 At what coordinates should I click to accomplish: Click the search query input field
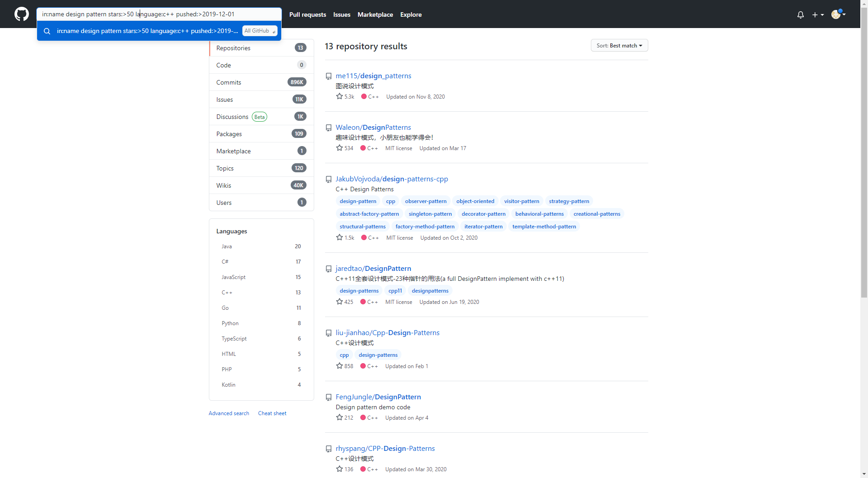click(x=159, y=14)
